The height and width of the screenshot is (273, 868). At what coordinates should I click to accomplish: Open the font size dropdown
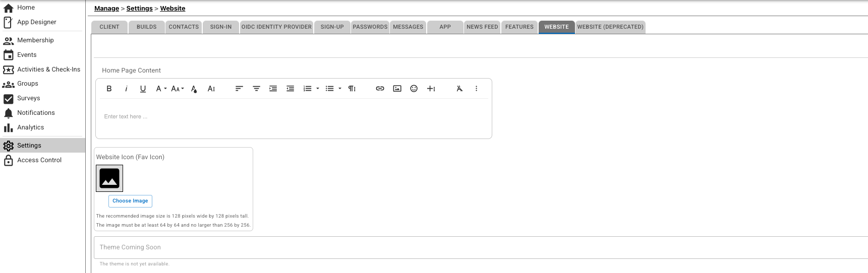pyautogui.click(x=178, y=89)
